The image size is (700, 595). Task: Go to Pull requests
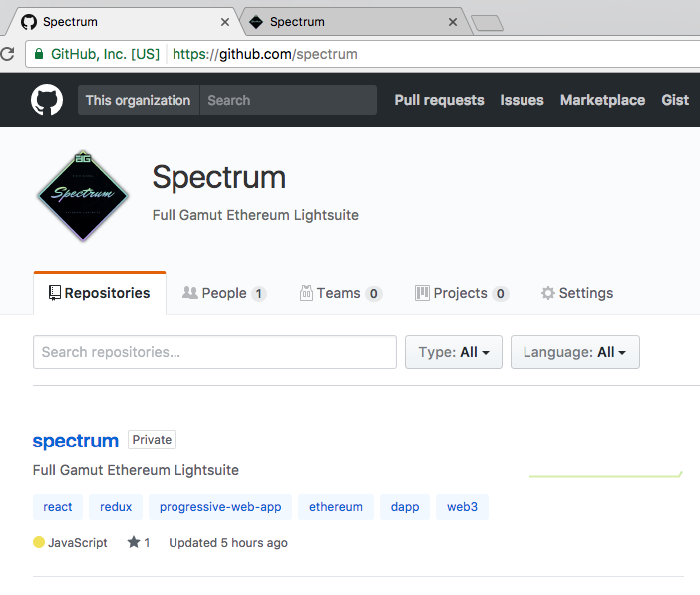440,100
